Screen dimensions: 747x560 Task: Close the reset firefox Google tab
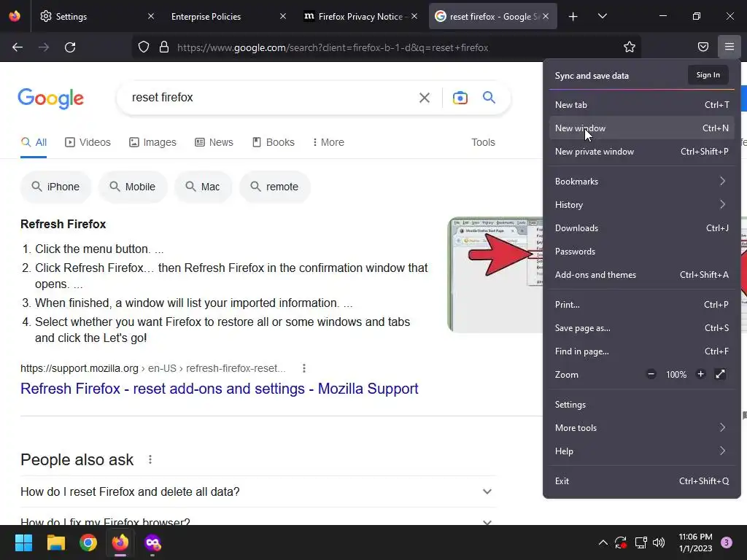click(546, 16)
